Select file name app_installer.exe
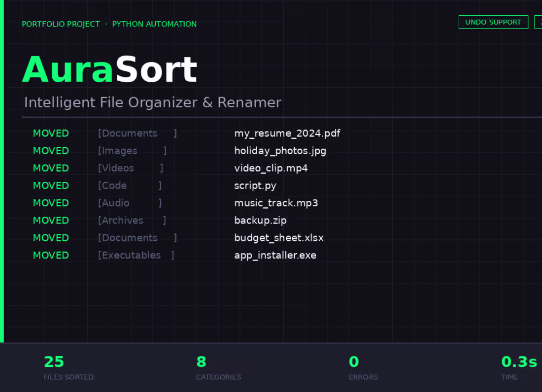Viewport: 542px width, 392px height. 275,255
